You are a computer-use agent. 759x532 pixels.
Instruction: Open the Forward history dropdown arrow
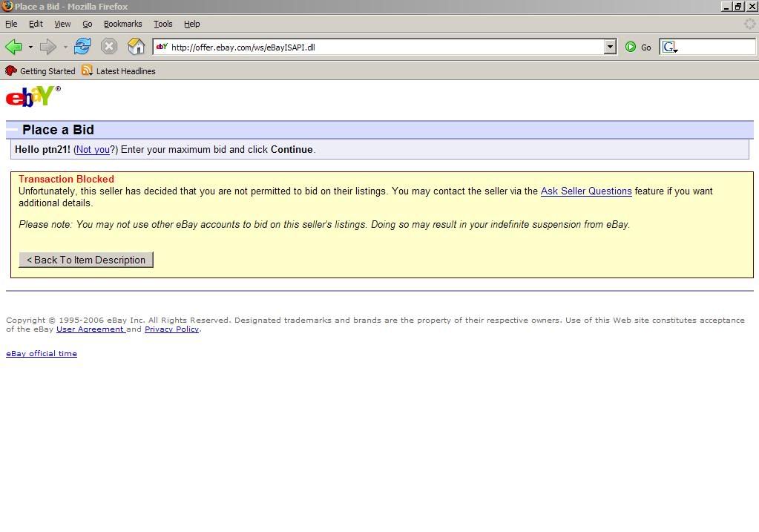[65, 47]
